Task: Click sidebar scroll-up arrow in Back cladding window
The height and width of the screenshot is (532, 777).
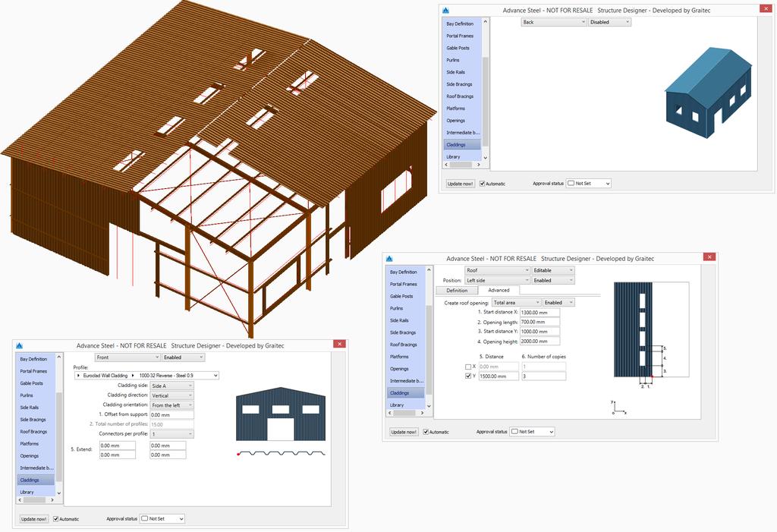Action: tap(485, 22)
